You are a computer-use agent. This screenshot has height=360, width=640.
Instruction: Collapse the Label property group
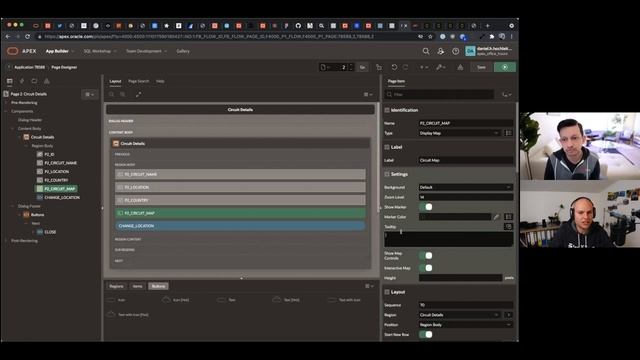(x=387, y=147)
